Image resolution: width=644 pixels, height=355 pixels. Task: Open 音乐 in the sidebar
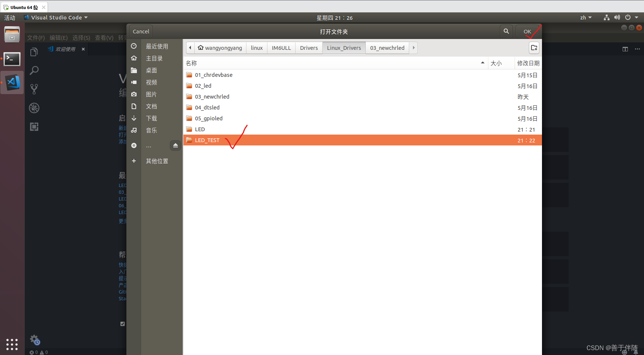155,130
